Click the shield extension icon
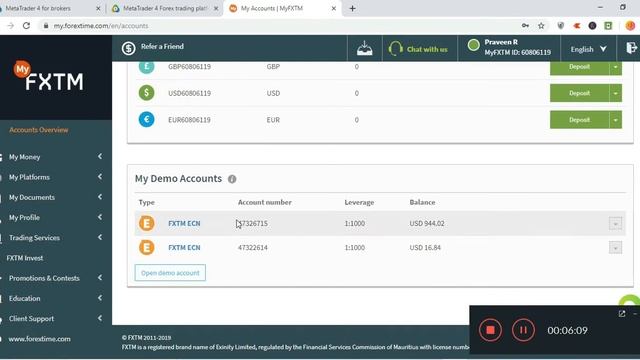640x360 pixels. pos(561,26)
